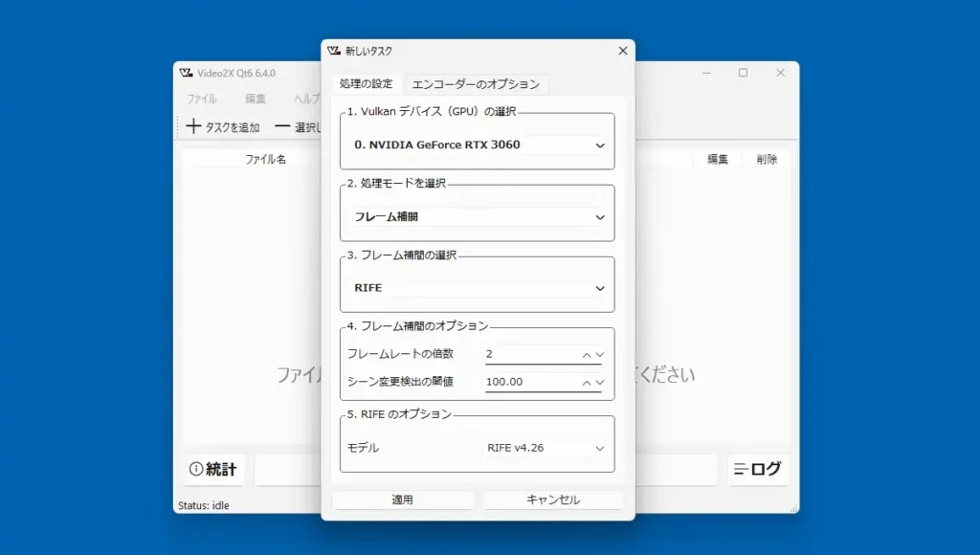Expand the RIFE frame interpolation selector
Screen dimensions: 980x555
[x=477, y=288]
